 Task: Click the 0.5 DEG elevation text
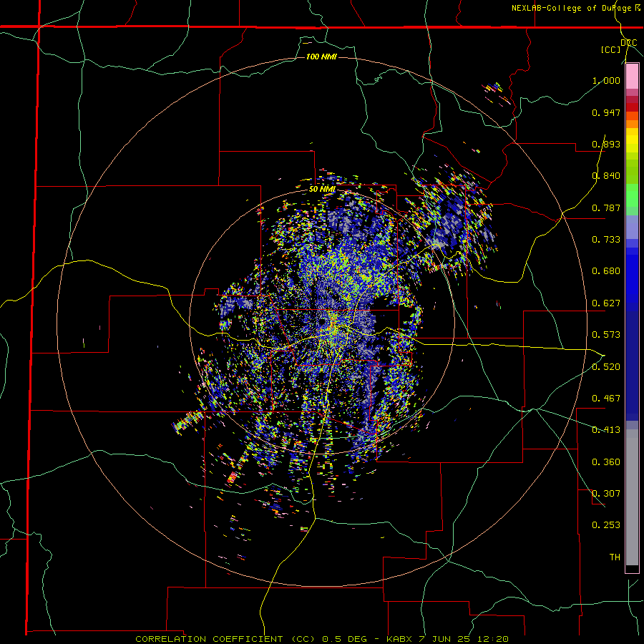(345, 639)
